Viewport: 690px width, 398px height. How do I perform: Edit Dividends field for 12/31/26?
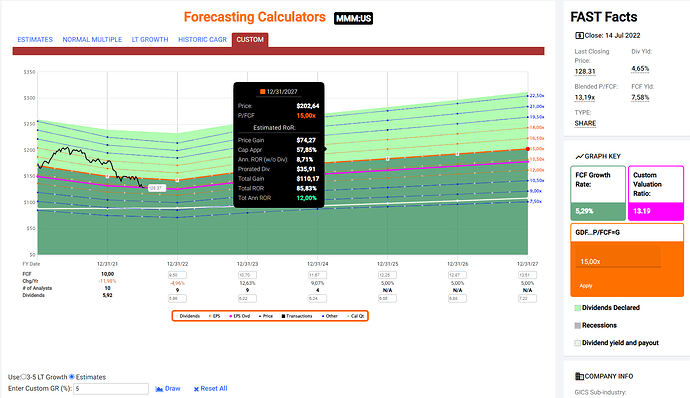[x=457, y=298]
